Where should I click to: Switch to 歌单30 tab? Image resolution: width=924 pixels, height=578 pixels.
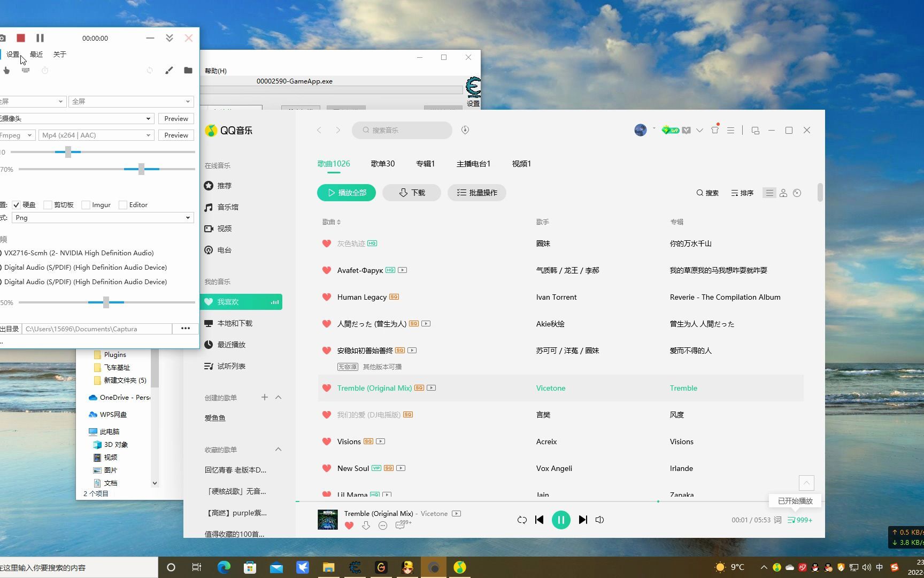[383, 164]
